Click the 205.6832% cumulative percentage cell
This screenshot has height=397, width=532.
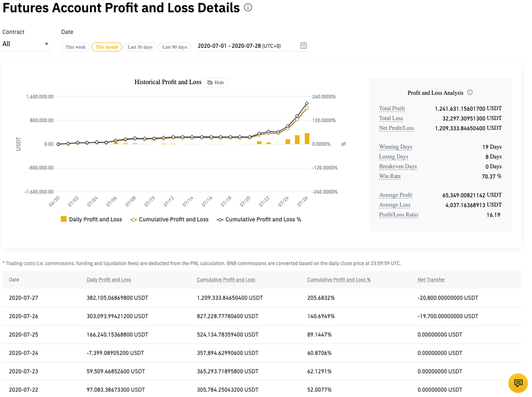click(x=321, y=298)
